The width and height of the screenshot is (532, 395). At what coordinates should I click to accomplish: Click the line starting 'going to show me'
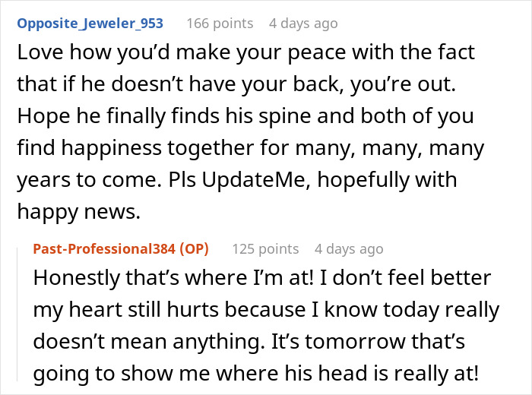click(x=256, y=374)
